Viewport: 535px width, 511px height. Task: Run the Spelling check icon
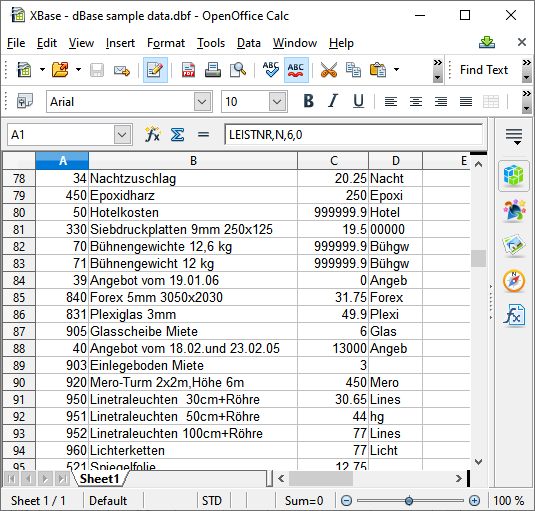point(271,70)
